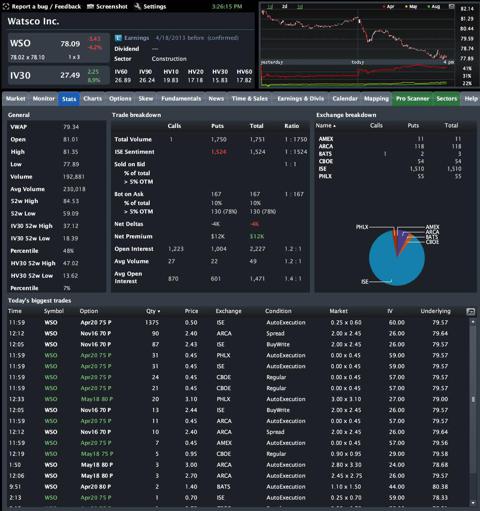Click the Screenshot button label
The height and width of the screenshot is (511, 480).
(x=112, y=6)
